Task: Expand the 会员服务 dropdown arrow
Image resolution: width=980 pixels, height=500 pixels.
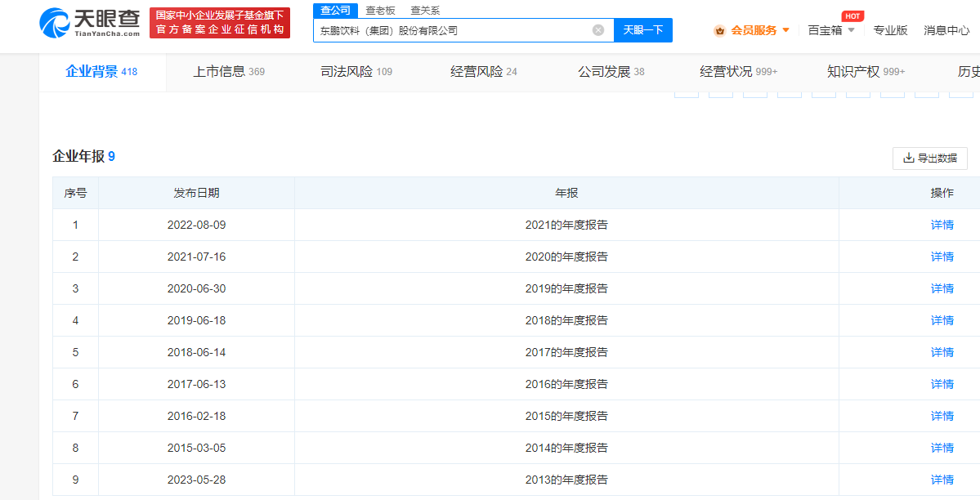Action: coord(786,30)
